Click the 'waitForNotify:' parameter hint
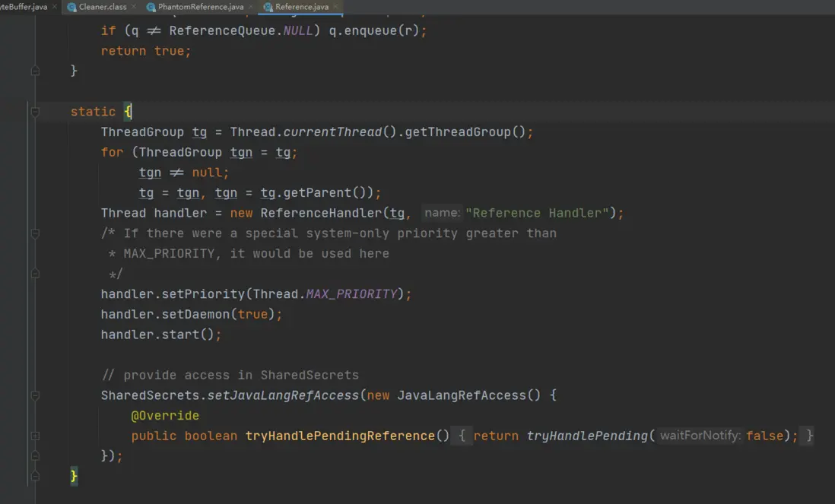Image resolution: width=835 pixels, height=504 pixels. tap(700, 436)
